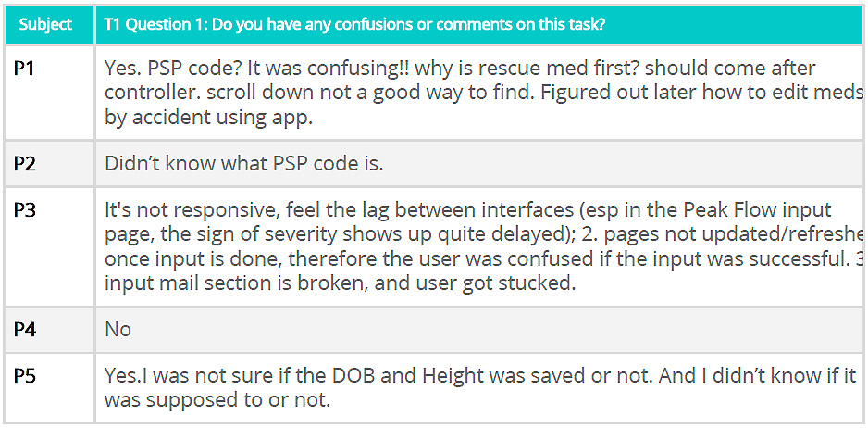The image size is (868, 428).
Task: Select the P4 subject cell
Action: coord(25,329)
